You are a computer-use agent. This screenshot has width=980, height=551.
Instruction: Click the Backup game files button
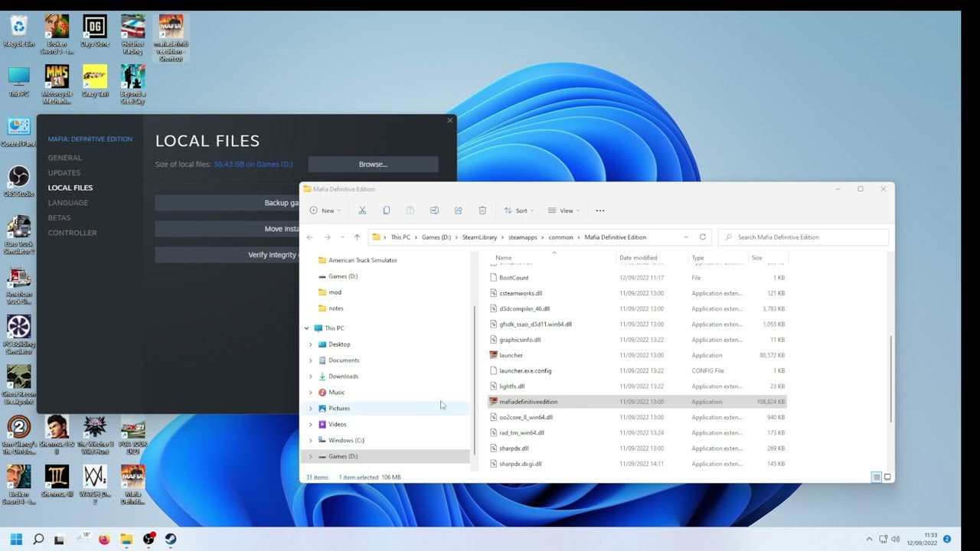pos(227,203)
